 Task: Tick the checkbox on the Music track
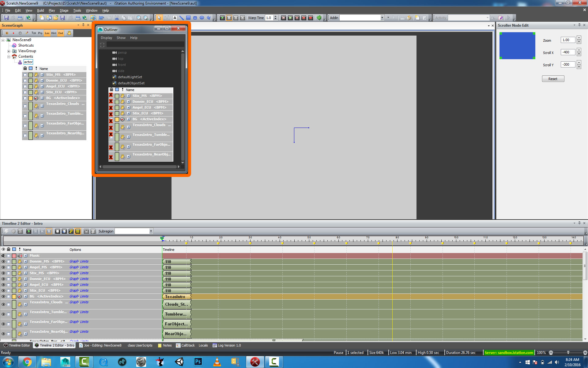click(9, 256)
